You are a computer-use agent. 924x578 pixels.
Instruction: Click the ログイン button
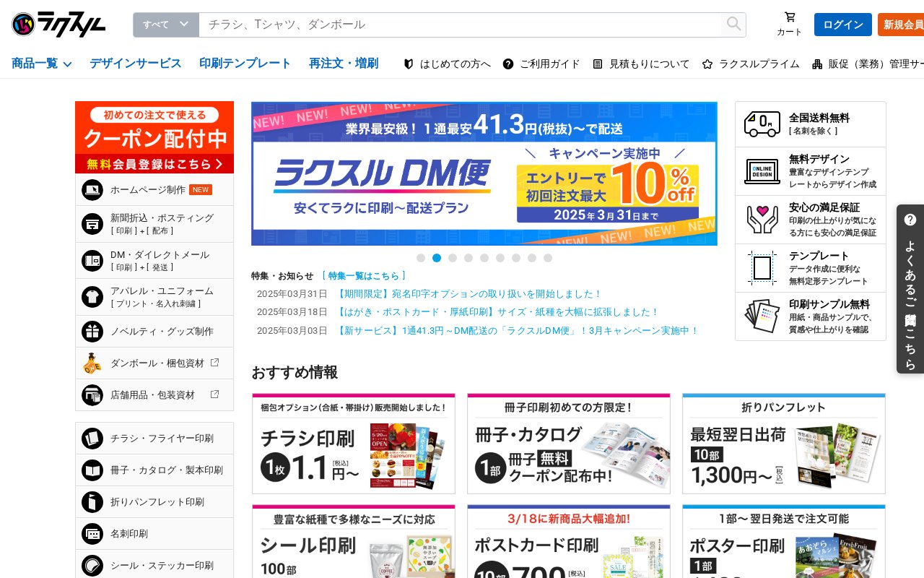(843, 25)
